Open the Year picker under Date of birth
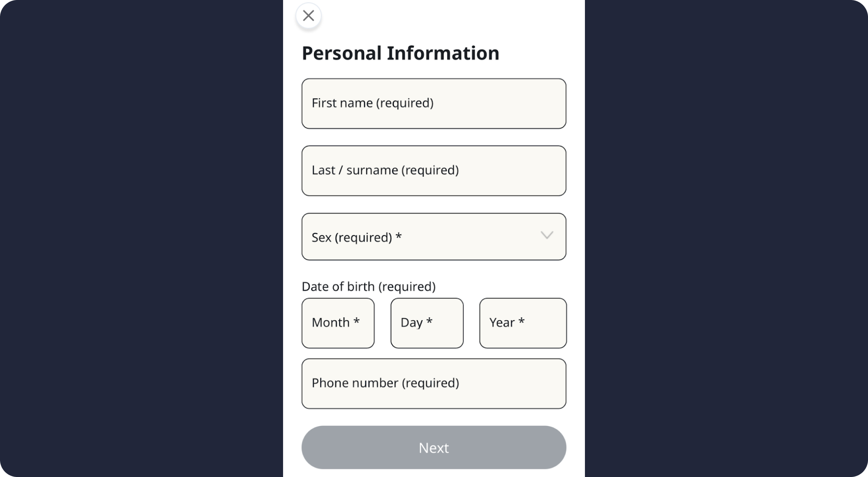 click(522, 323)
